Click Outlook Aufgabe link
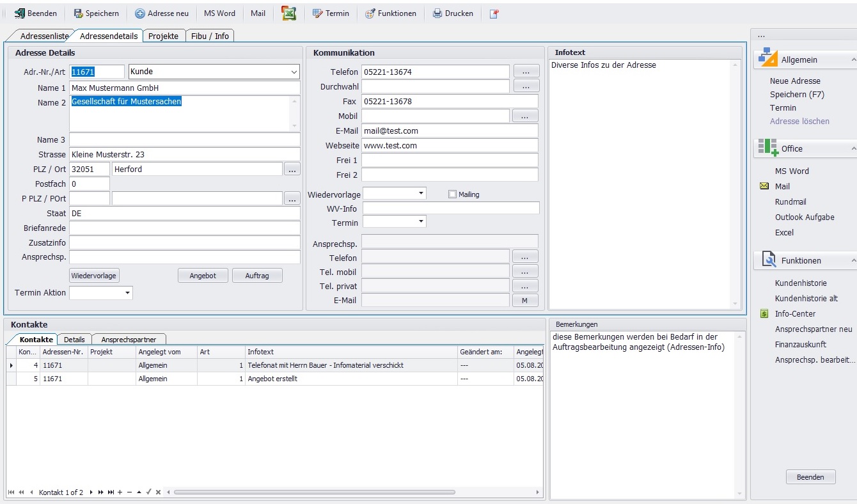The width and height of the screenshot is (857, 504). (805, 217)
